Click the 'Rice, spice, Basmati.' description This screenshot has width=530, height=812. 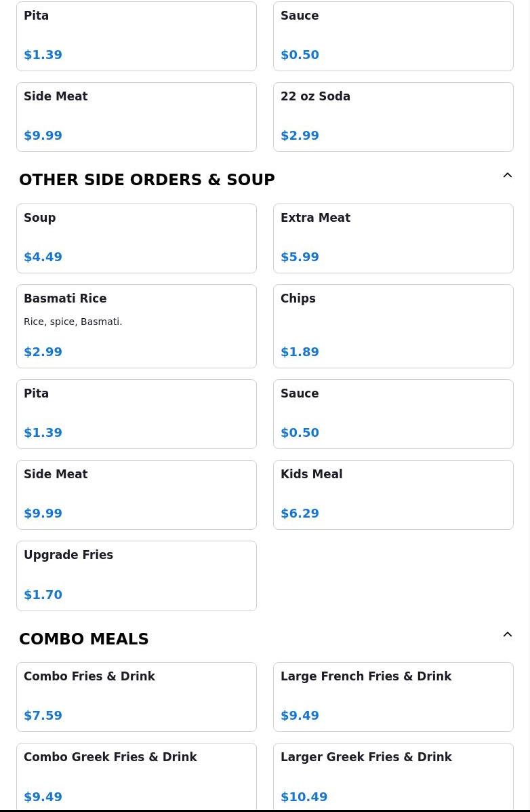[x=73, y=322]
